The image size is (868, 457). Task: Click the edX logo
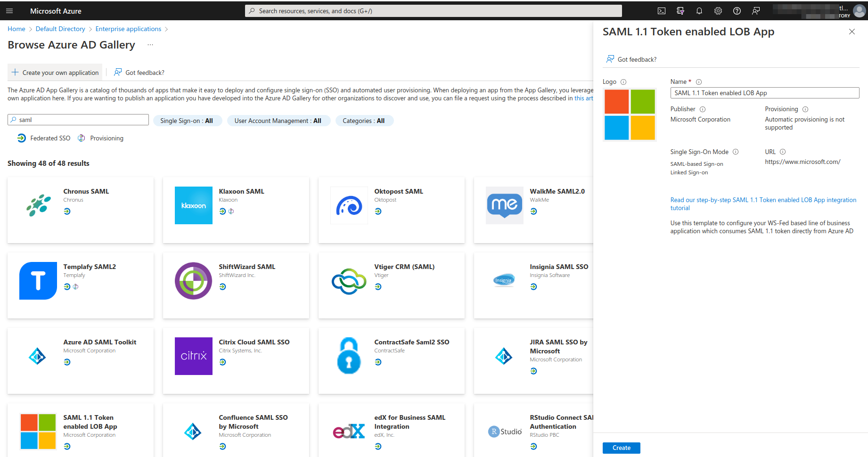coord(349,432)
